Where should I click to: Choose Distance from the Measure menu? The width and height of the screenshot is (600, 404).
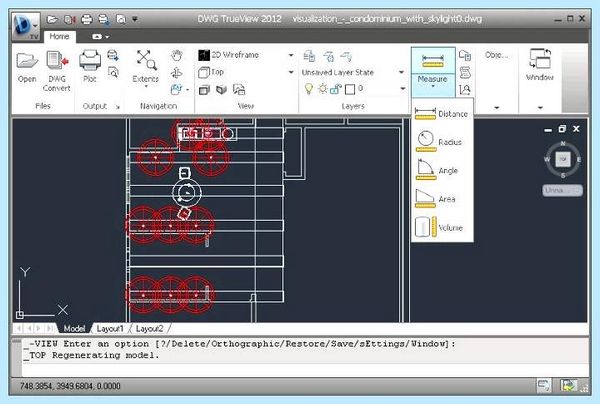(442, 114)
